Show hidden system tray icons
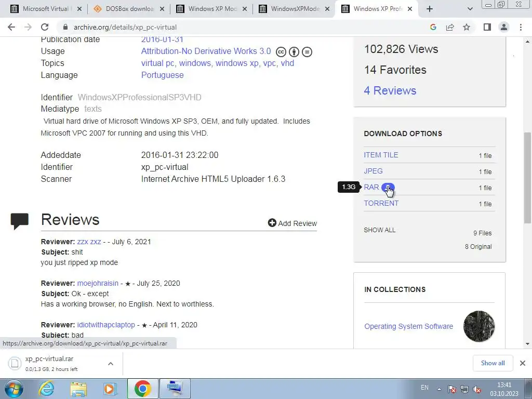Screen dimensions: 532x399 439,389
